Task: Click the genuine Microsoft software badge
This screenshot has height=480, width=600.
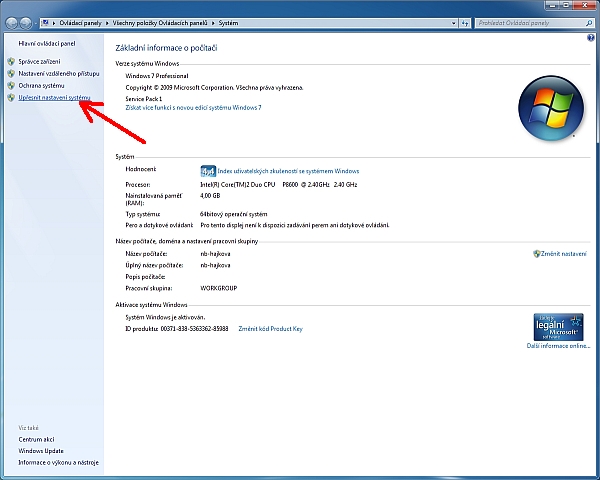Action: (x=559, y=326)
